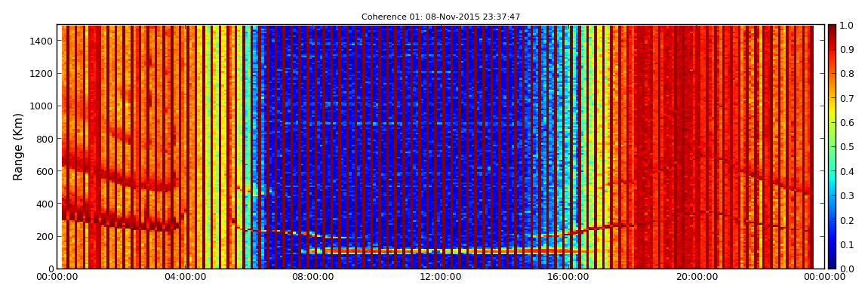Click the colorbar "0.2" tick label
Viewport: 868px width, 307px height.
tap(847, 220)
